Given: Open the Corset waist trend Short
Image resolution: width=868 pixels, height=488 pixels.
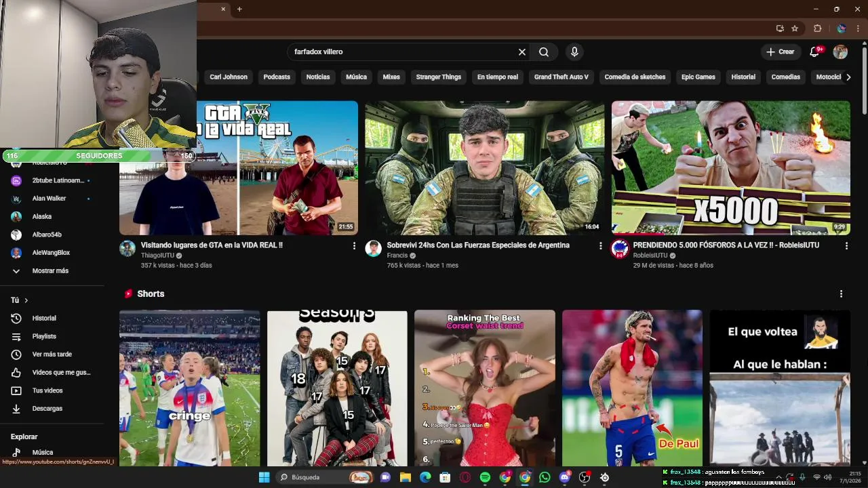Looking at the screenshot, I should 485,388.
